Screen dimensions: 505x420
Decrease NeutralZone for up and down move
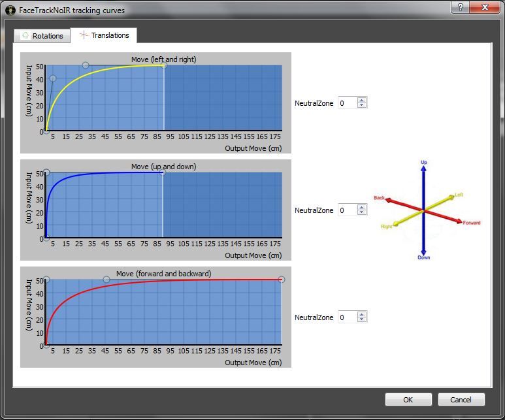point(362,213)
